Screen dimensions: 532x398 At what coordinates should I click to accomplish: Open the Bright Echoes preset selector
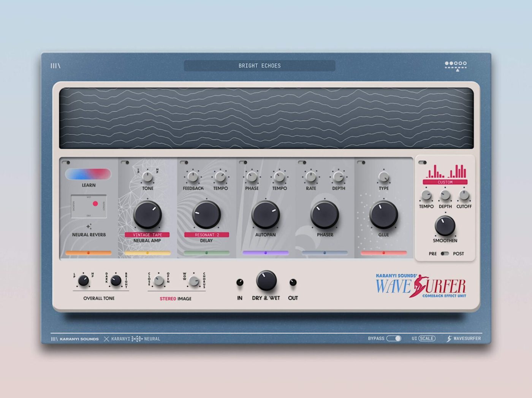[260, 66]
